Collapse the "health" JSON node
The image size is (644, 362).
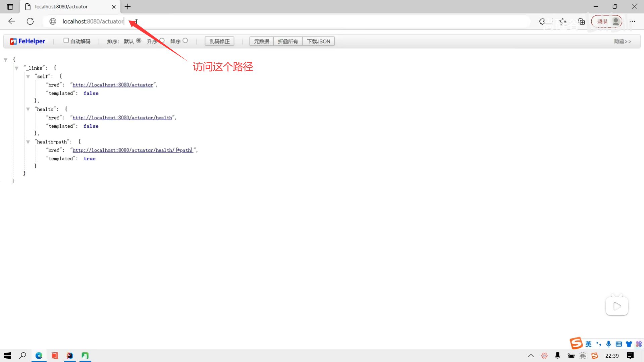coord(28,109)
